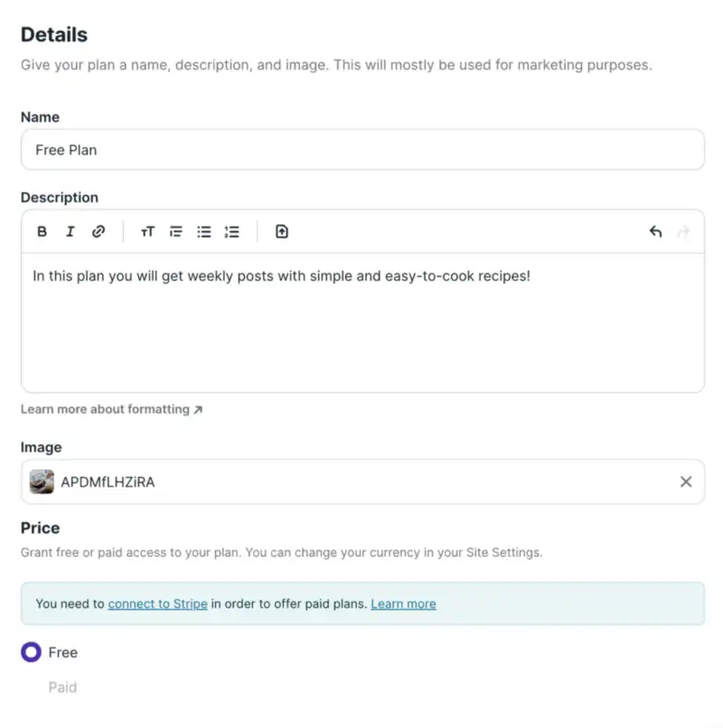
Task: Insert block quote with indent icon
Action: [176, 231]
